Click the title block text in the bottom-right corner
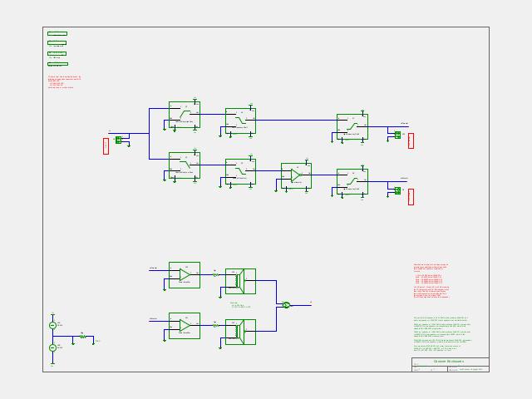 pos(449,362)
